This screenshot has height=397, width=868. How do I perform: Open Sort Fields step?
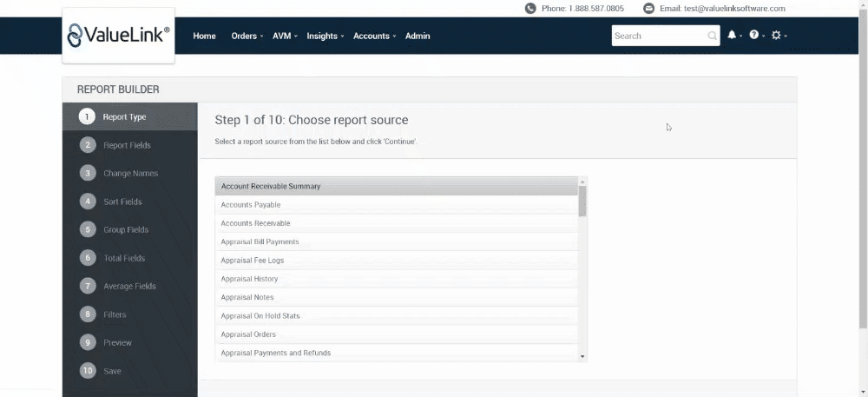pyautogui.click(x=130, y=202)
